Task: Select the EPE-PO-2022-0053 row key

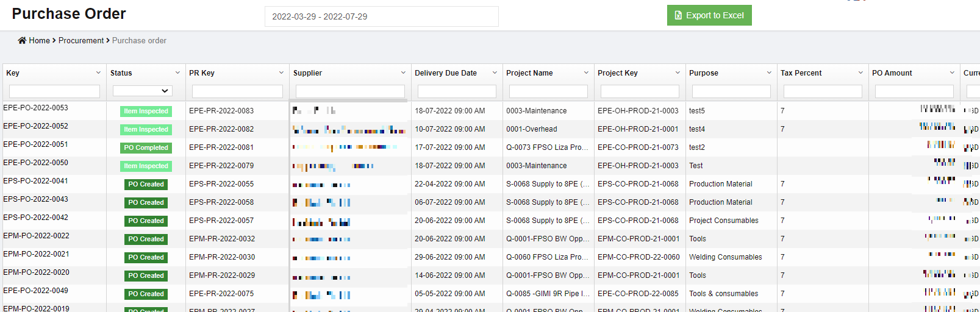Action: tap(35, 108)
